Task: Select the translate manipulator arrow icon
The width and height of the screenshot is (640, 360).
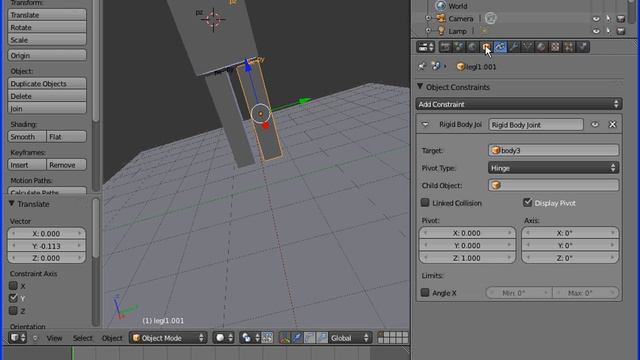Action: click(297, 338)
